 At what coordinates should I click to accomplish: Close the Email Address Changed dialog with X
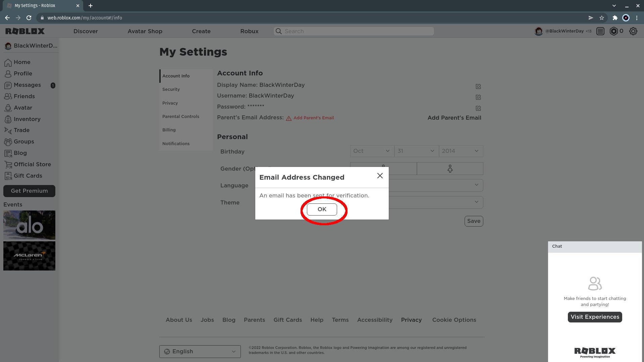(x=380, y=176)
